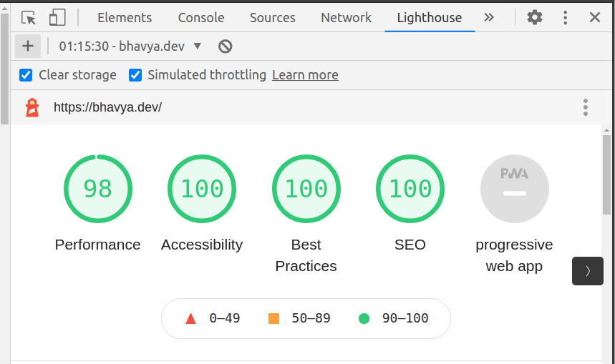Activate the inspect element picker tool

29,18
